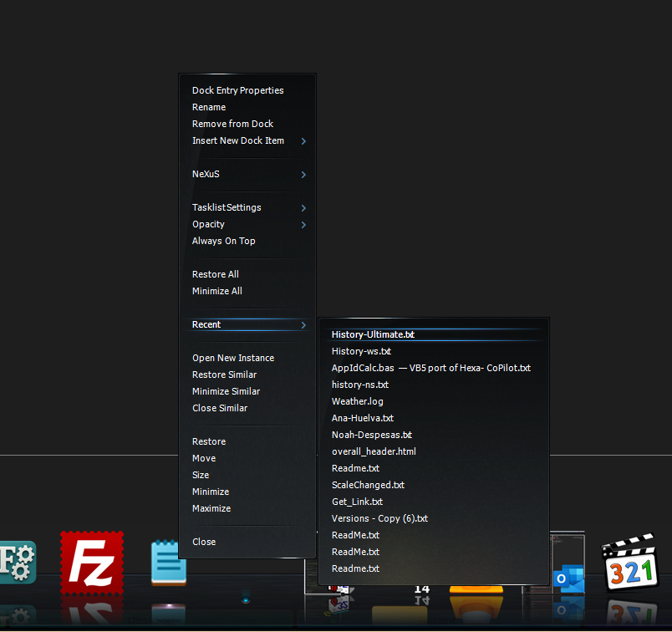This screenshot has height=632, width=672.
Task: Open recent file Weather.log
Action: coord(357,401)
